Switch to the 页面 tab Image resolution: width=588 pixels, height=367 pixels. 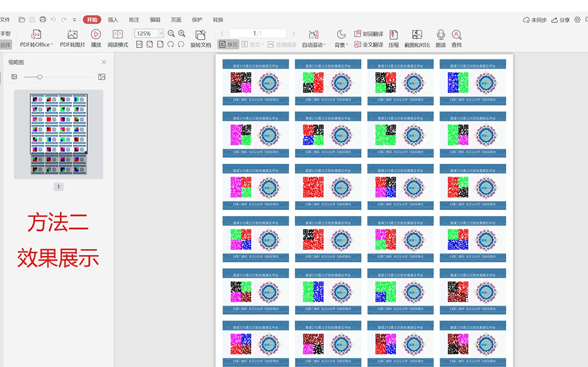[x=176, y=20]
